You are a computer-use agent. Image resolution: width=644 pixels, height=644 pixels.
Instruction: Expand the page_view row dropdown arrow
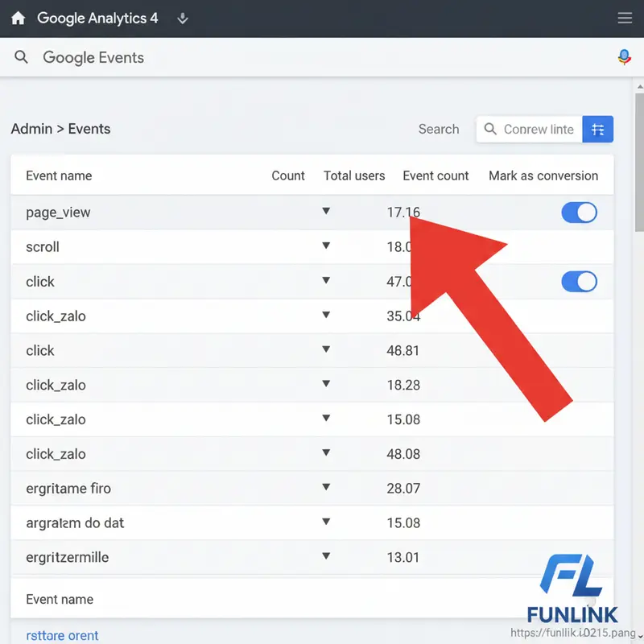coord(326,211)
